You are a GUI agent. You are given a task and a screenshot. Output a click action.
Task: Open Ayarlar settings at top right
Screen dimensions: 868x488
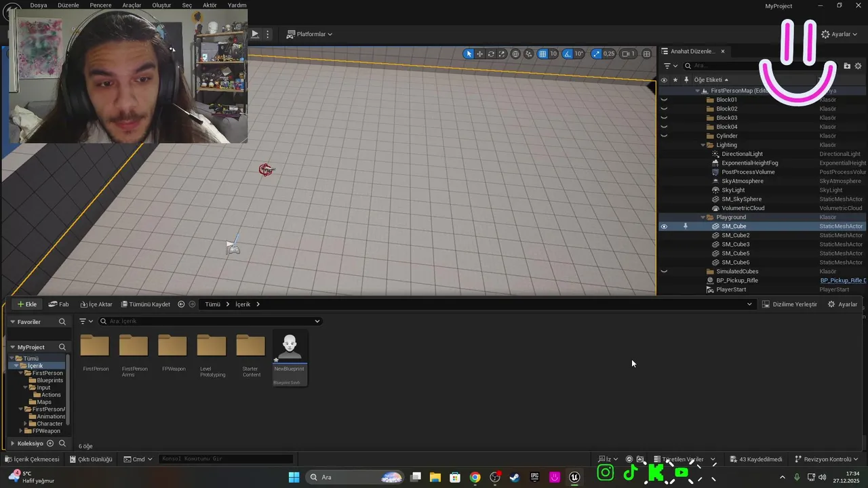click(x=840, y=34)
